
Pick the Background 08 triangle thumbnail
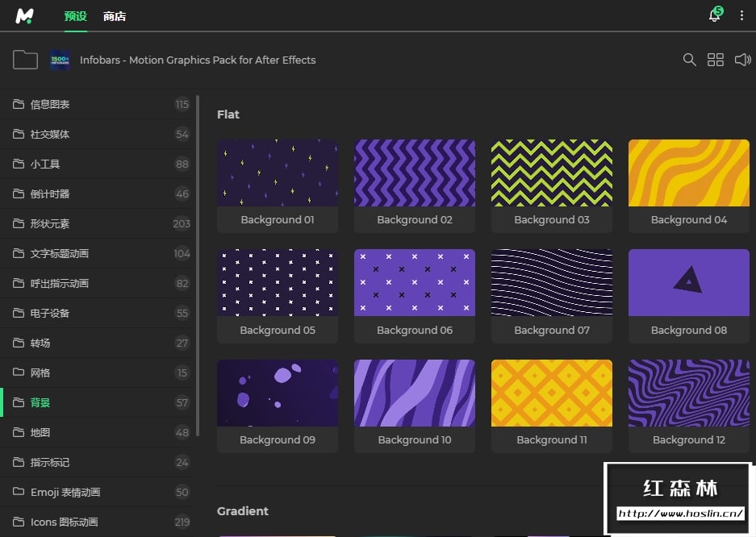pos(689,282)
